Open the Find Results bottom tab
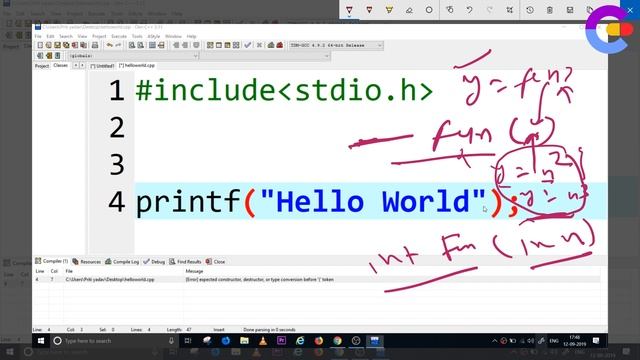The width and height of the screenshot is (640, 360). tap(185, 262)
